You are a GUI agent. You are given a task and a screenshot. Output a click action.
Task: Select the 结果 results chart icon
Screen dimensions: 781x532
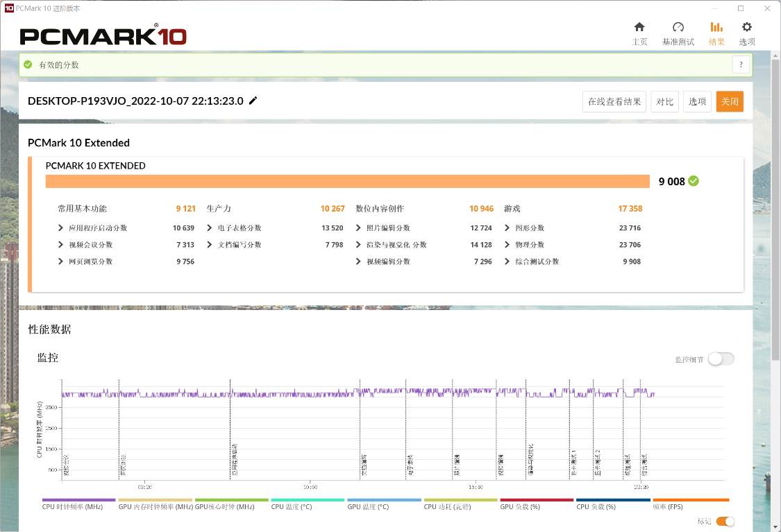tap(716, 28)
